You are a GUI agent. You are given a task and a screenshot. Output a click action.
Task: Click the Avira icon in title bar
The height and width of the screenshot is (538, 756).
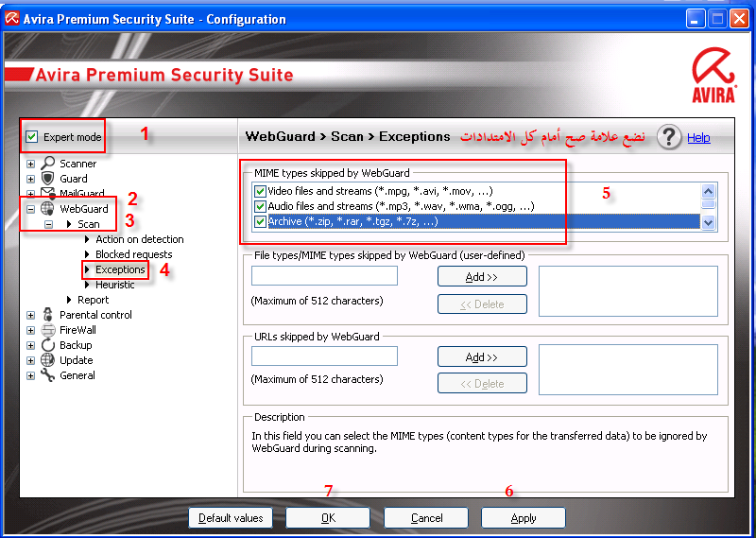tap(11, 19)
